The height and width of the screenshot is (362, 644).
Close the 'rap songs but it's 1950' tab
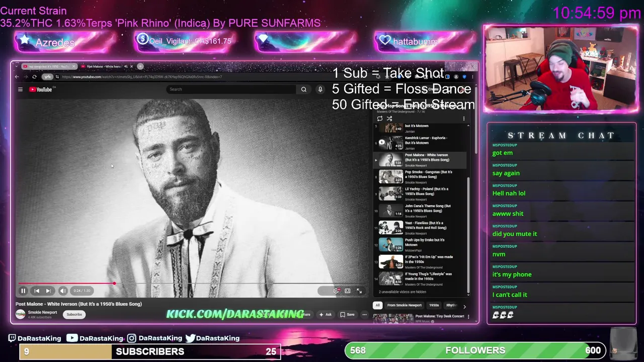[x=74, y=66]
